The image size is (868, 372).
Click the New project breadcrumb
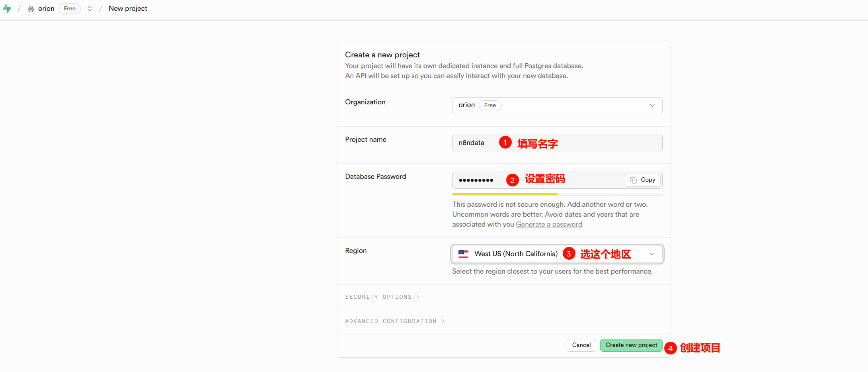pos(128,9)
